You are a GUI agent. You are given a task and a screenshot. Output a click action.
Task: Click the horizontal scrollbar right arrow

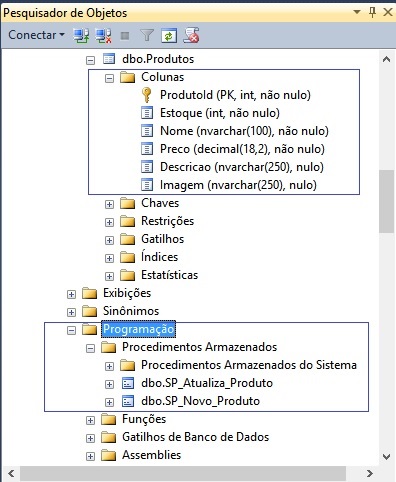370,474
